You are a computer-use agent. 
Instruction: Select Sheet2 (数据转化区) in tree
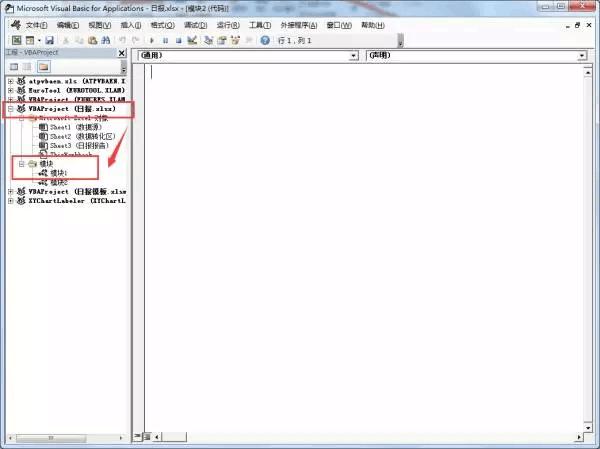77,136
